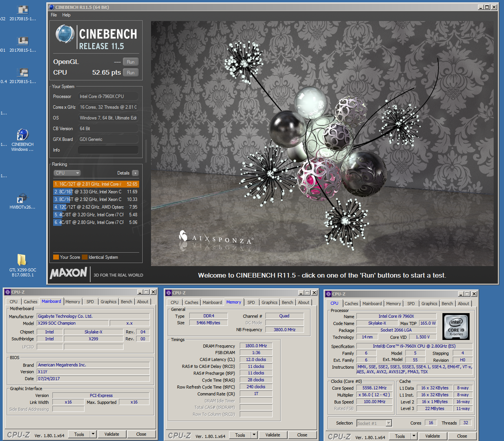Open the Socket #1 selection dropdown
Image resolution: width=504 pixels, height=441 pixels.
pyautogui.click(x=389, y=423)
